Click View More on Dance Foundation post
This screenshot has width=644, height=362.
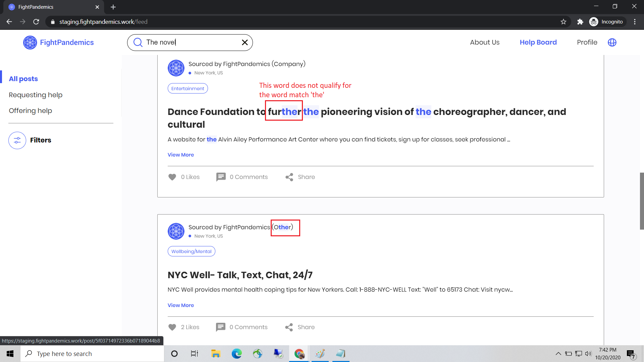pyautogui.click(x=181, y=155)
